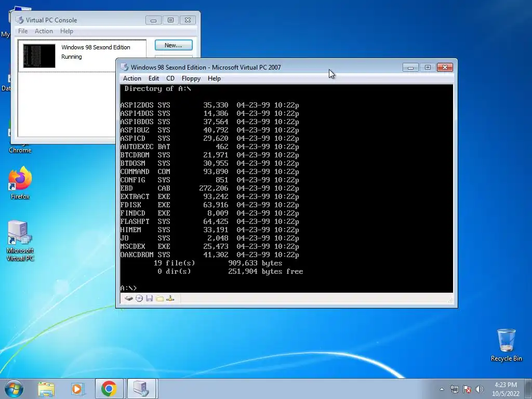This screenshot has width=532, height=399.
Task: Click the shared folders status icon
Action: pos(160,299)
